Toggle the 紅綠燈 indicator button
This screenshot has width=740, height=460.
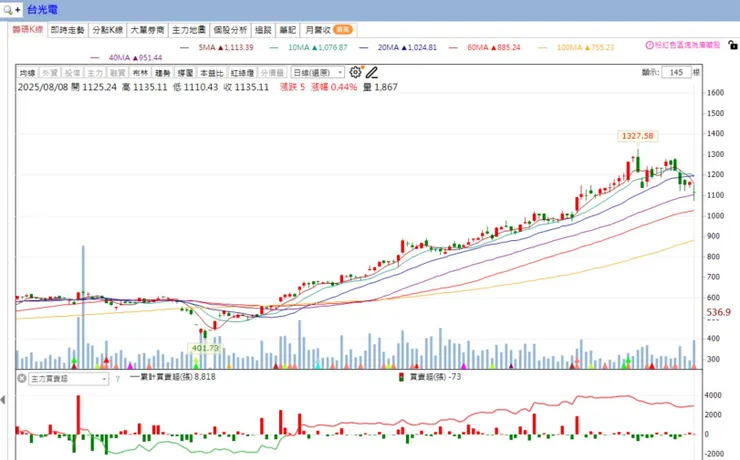[x=243, y=73]
